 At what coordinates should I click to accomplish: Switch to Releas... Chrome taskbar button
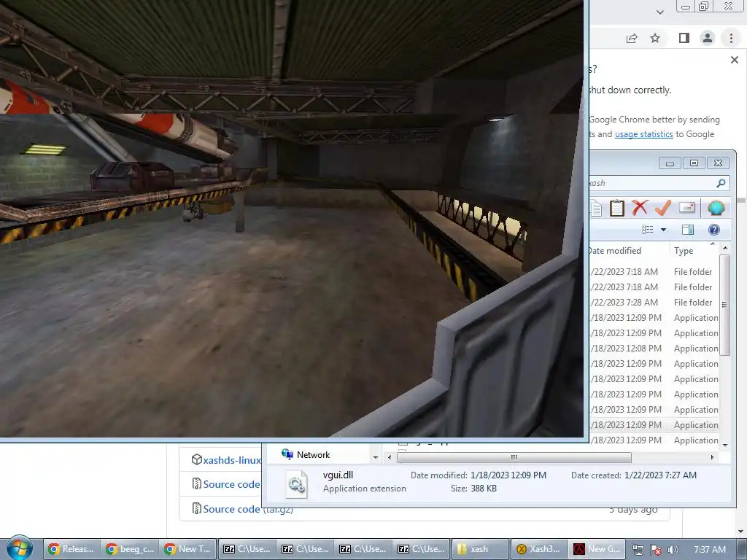[72, 549]
